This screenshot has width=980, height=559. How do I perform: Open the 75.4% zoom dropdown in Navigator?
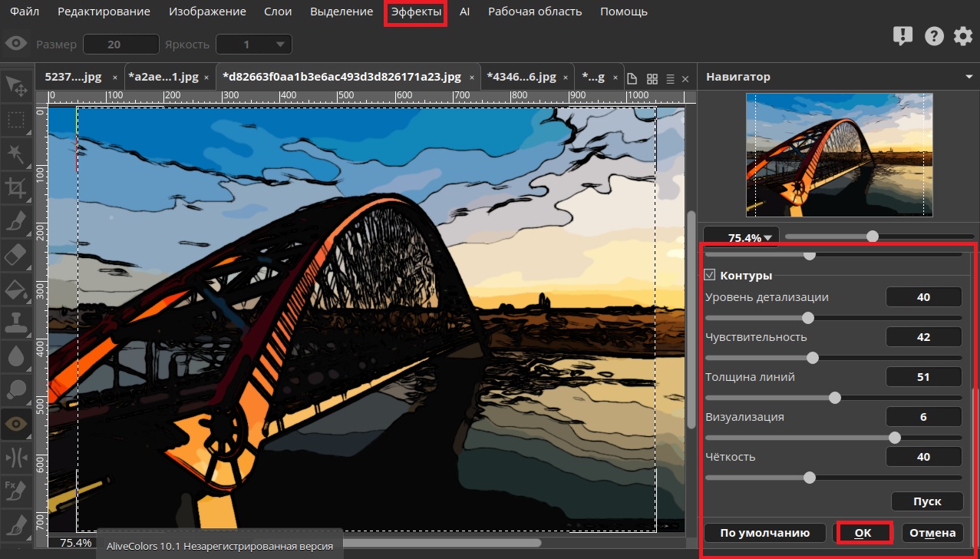click(741, 237)
